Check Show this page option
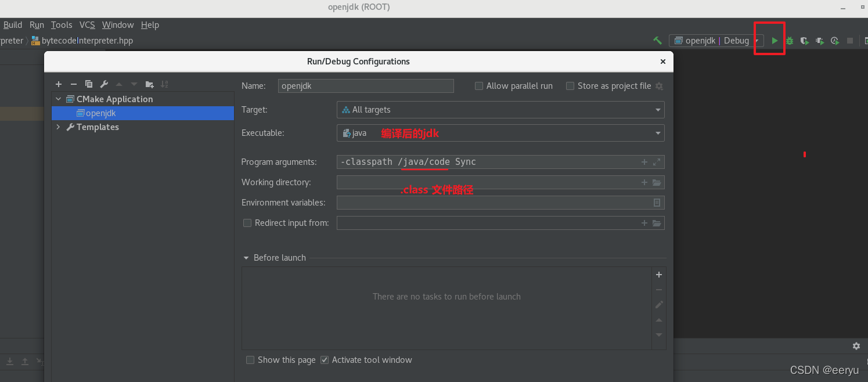This screenshot has height=382, width=868. coord(250,360)
